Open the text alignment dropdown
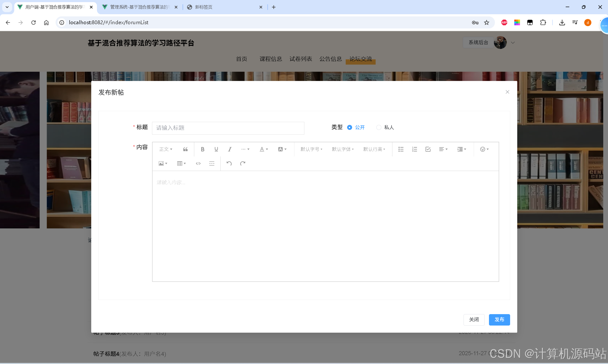This screenshot has width=608, height=364. (x=443, y=149)
